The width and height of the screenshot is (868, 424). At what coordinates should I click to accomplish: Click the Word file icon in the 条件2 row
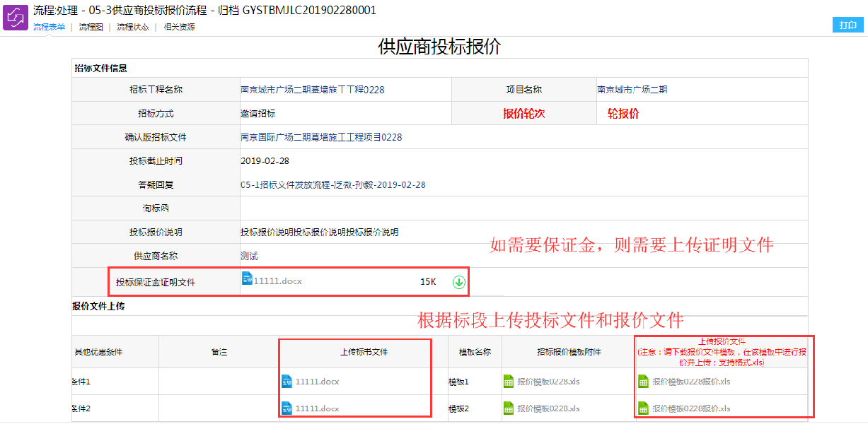287,408
